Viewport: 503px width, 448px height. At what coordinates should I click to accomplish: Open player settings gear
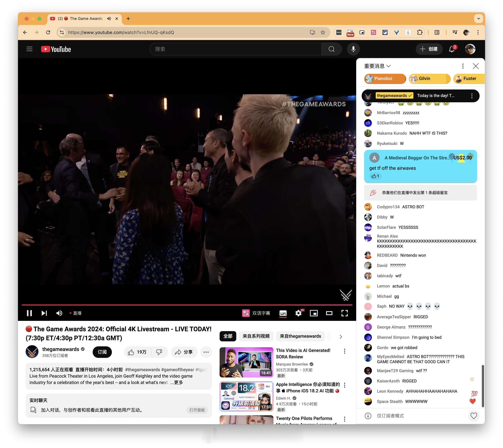click(x=298, y=313)
